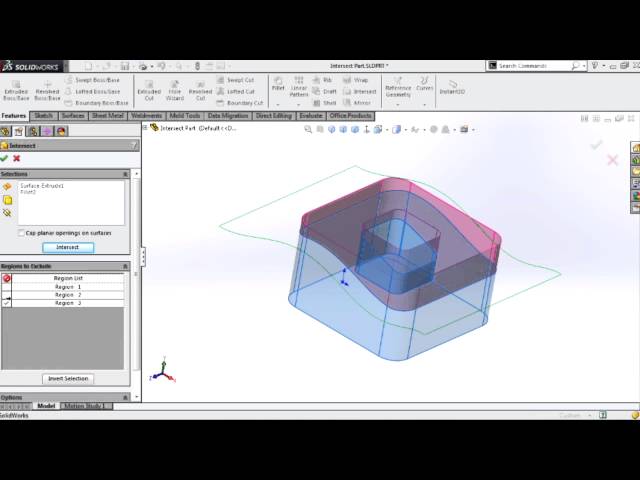Open ConfigurationManager panel tab
This screenshot has height=480, width=640.
point(33,131)
